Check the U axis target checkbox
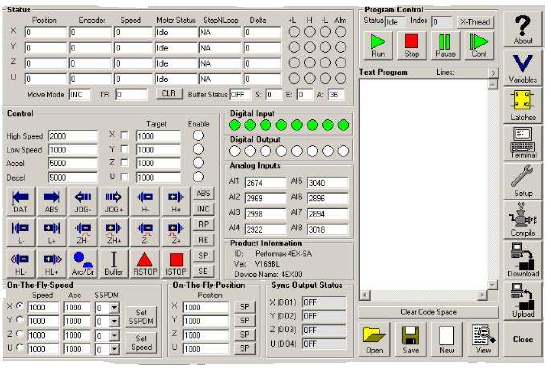Viewport: 551px width, 371px height. [124, 176]
